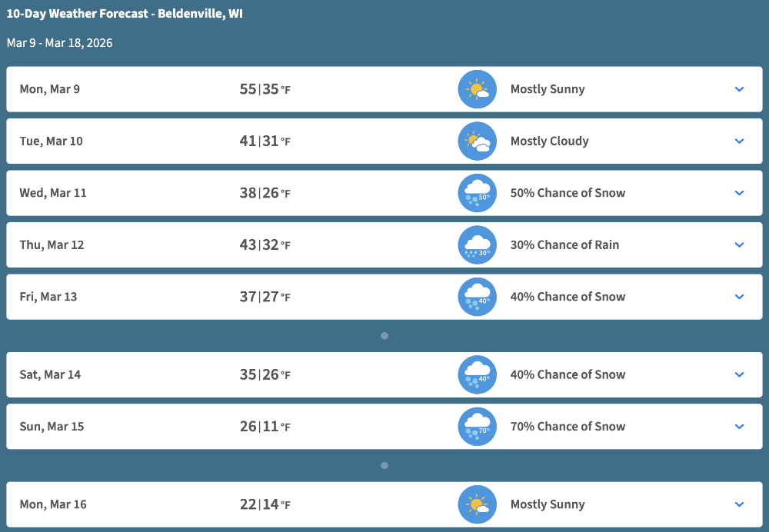Click the 30% rain icon for Thu, Mar 12
This screenshot has height=532, width=769.
click(477, 245)
